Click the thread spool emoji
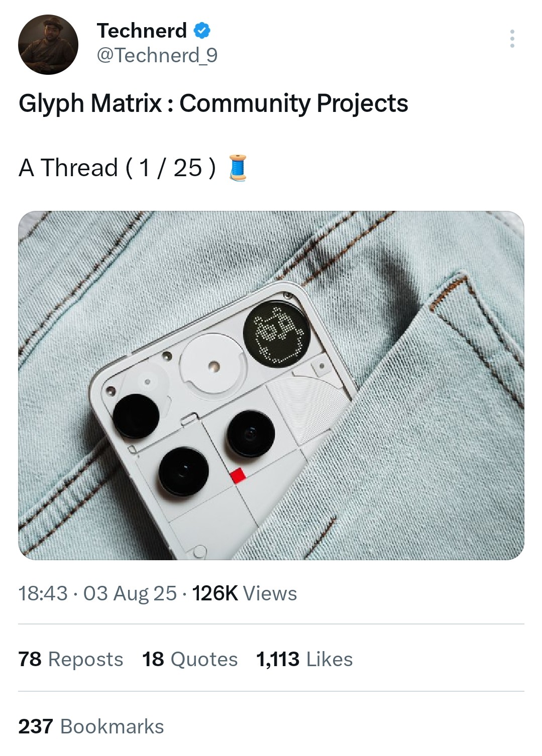542x756 pixels. point(238,168)
